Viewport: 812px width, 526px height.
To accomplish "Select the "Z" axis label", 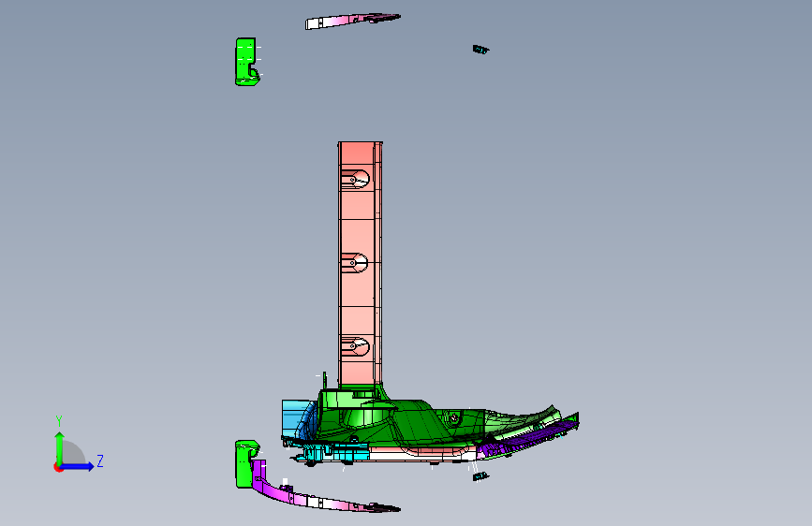I will [x=100, y=460].
